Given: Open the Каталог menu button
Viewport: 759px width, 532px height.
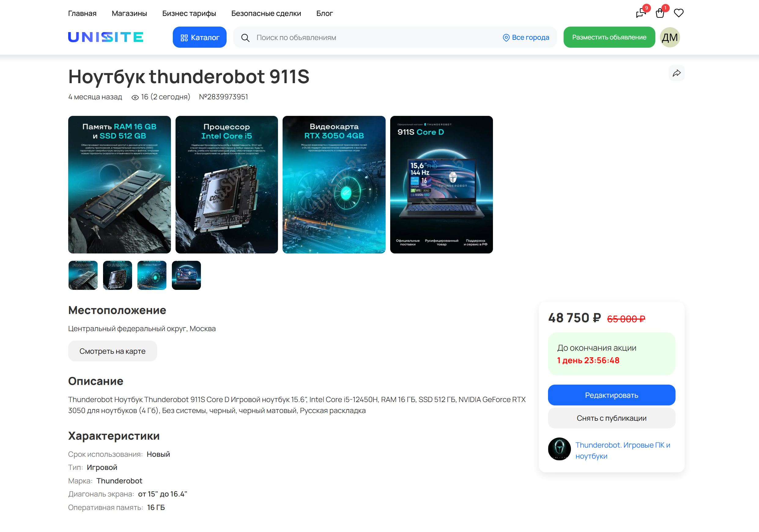Looking at the screenshot, I should [x=200, y=37].
